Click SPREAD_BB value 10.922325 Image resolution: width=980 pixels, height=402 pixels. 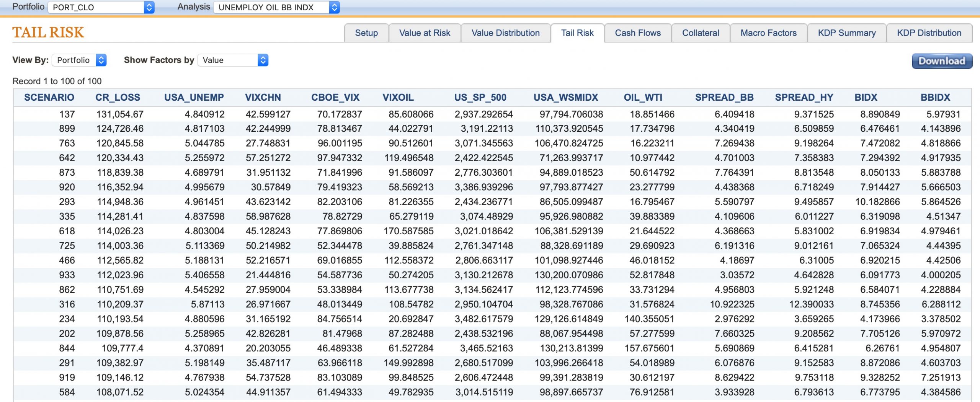pyautogui.click(x=732, y=304)
